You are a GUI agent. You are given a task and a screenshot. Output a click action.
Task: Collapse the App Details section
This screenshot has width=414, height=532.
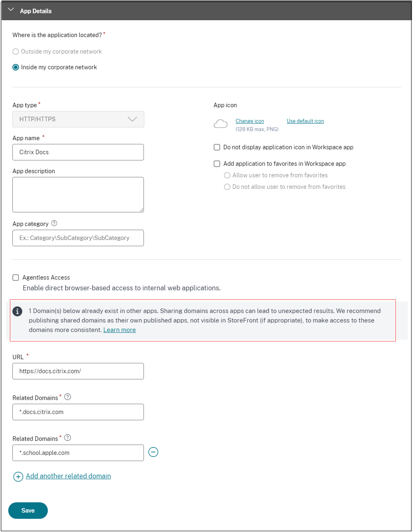click(x=11, y=9)
